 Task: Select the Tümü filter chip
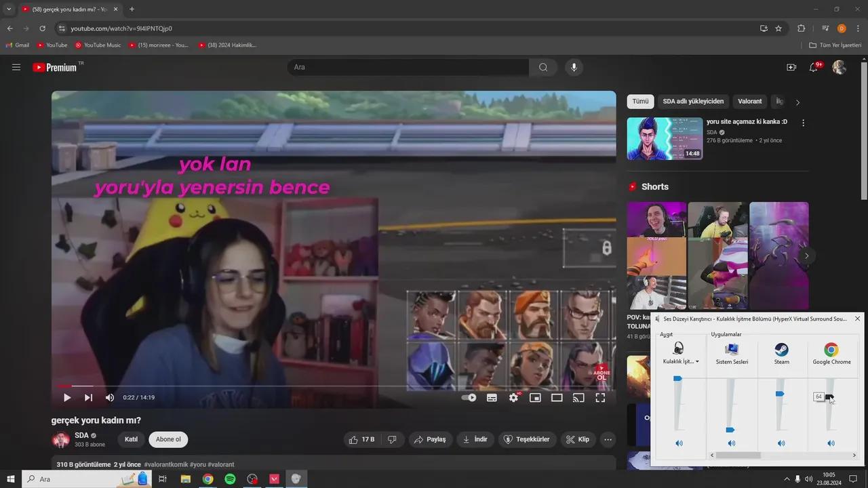tap(640, 102)
